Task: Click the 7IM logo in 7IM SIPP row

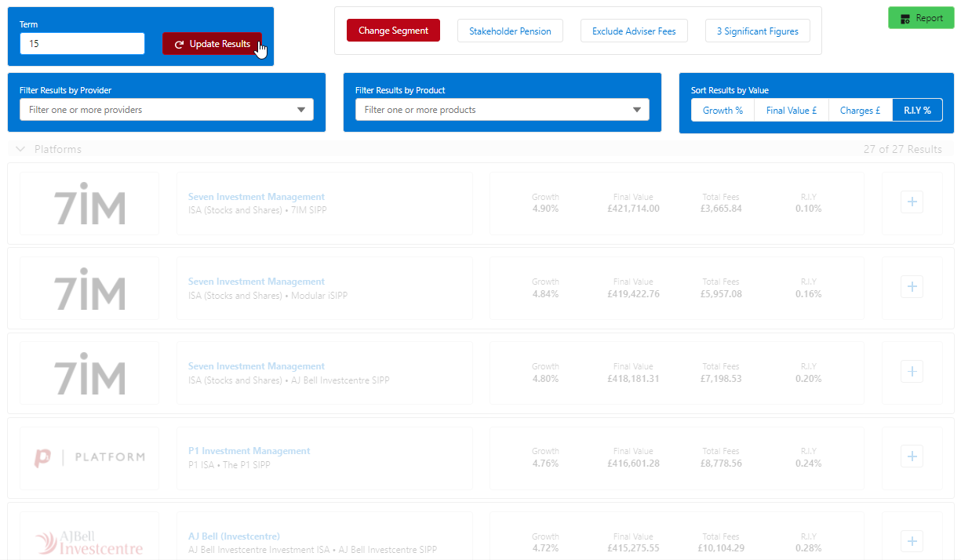Action: click(89, 205)
